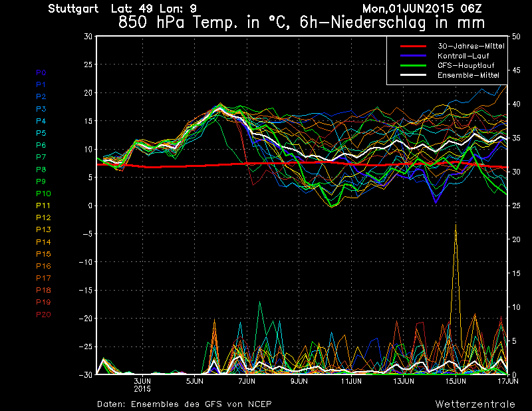Click the 5JUN x-axis label
This screenshot has height=411, width=532.
[195, 382]
